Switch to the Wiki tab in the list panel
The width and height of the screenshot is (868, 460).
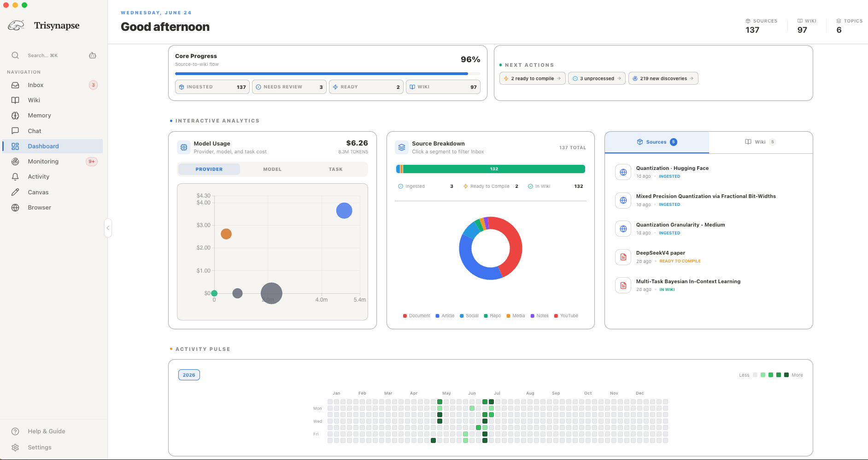761,142
